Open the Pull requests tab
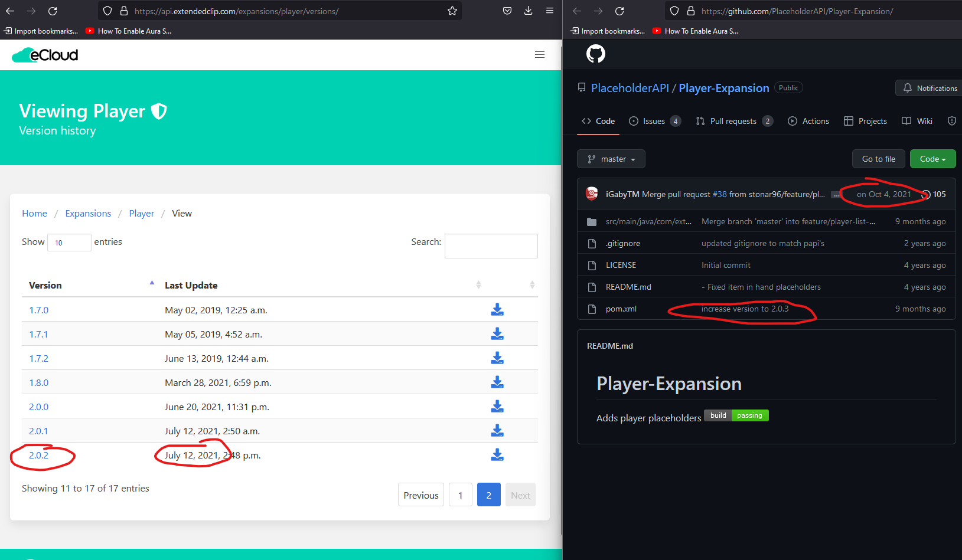Image resolution: width=962 pixels, height=560 pixels. click(734, 121)
